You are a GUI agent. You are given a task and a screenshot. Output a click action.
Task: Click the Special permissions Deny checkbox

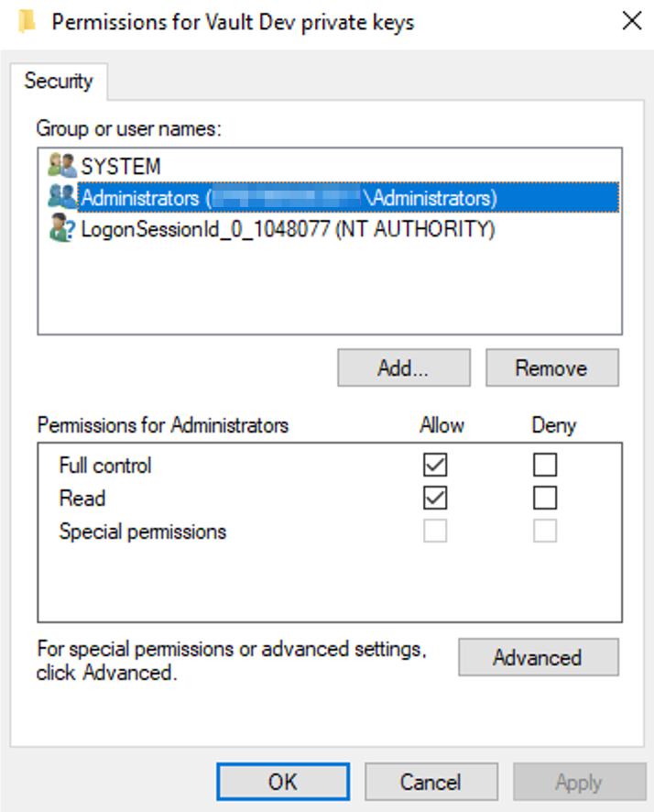(x=545, y=532)
